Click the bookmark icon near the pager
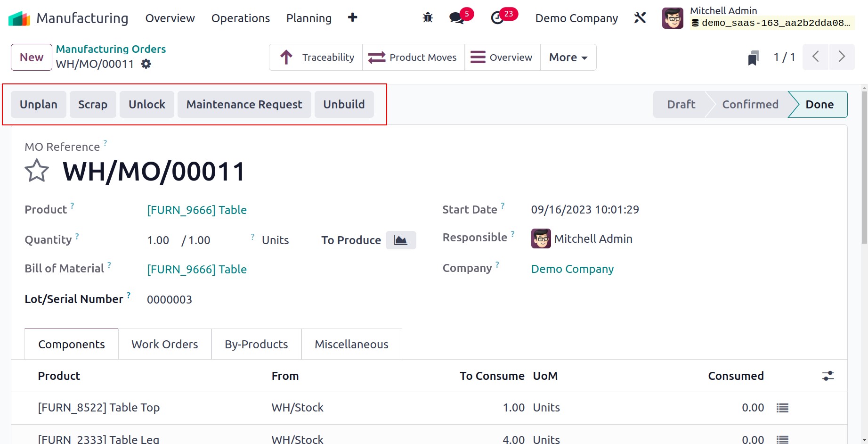This screenshot has height=444, width=868. click(753, 58)
